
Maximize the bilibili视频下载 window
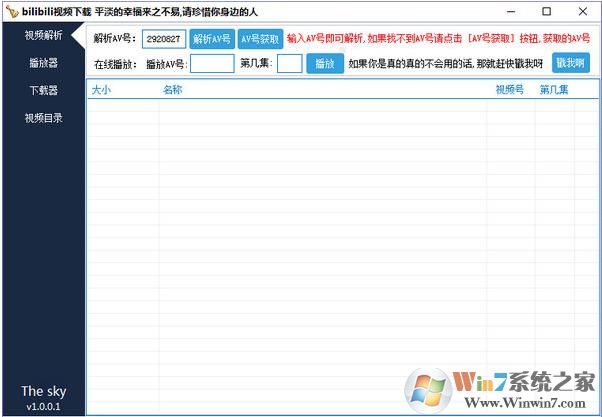546,12
